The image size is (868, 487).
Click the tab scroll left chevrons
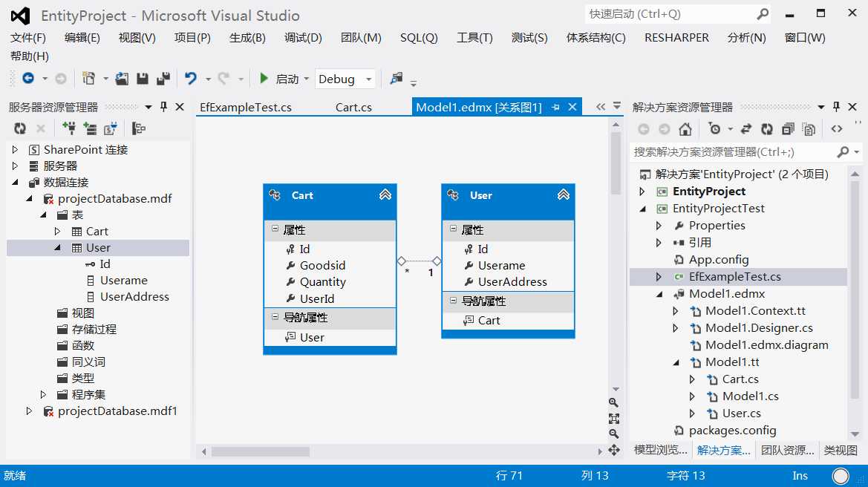(601, 107)
